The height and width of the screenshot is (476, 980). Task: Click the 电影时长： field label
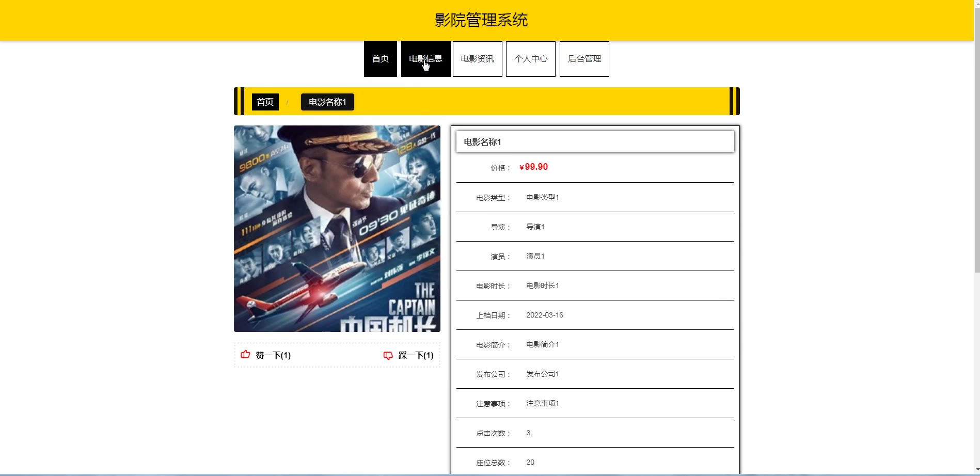[x=494, y=286]
